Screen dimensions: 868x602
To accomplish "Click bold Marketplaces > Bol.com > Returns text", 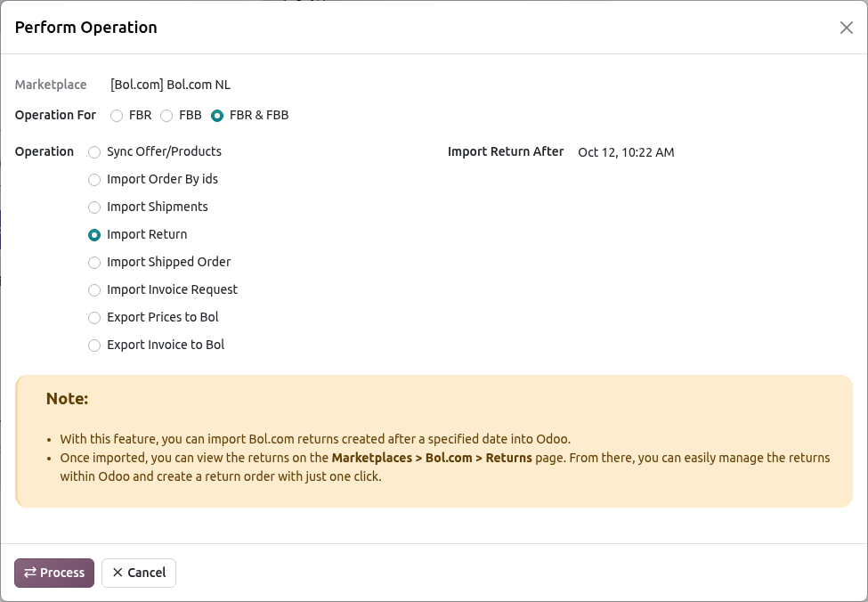I will 432,458.
